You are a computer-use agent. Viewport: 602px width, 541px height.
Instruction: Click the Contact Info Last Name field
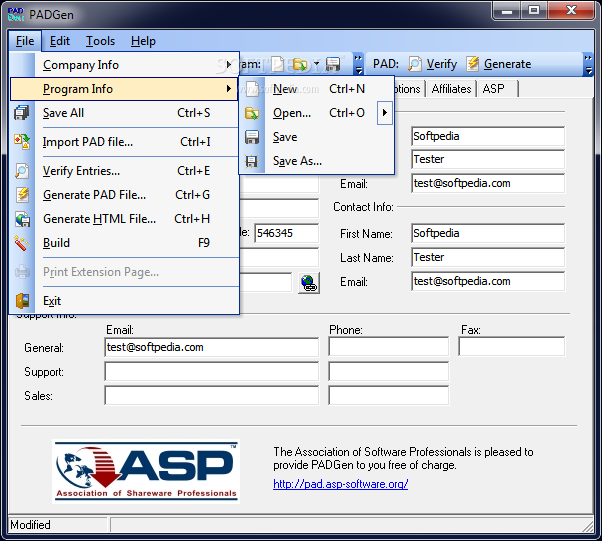coord(488,257)
